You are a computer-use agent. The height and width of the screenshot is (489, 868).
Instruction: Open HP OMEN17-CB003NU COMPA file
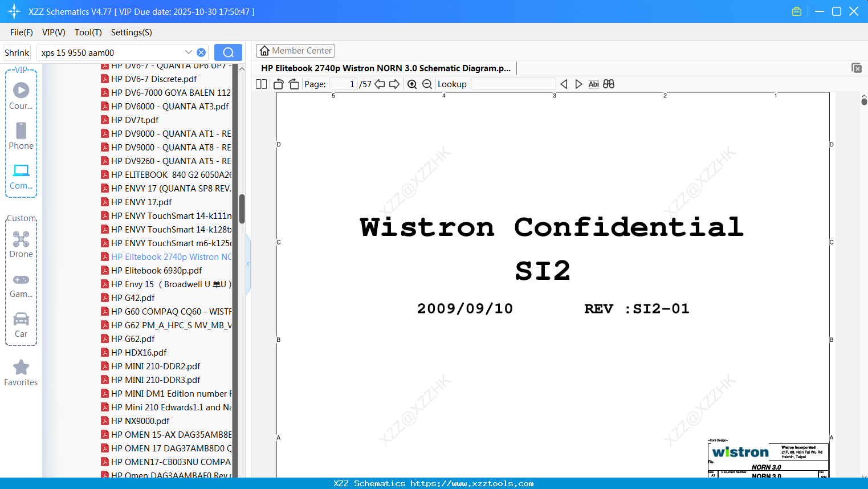[x=165, y=462]
